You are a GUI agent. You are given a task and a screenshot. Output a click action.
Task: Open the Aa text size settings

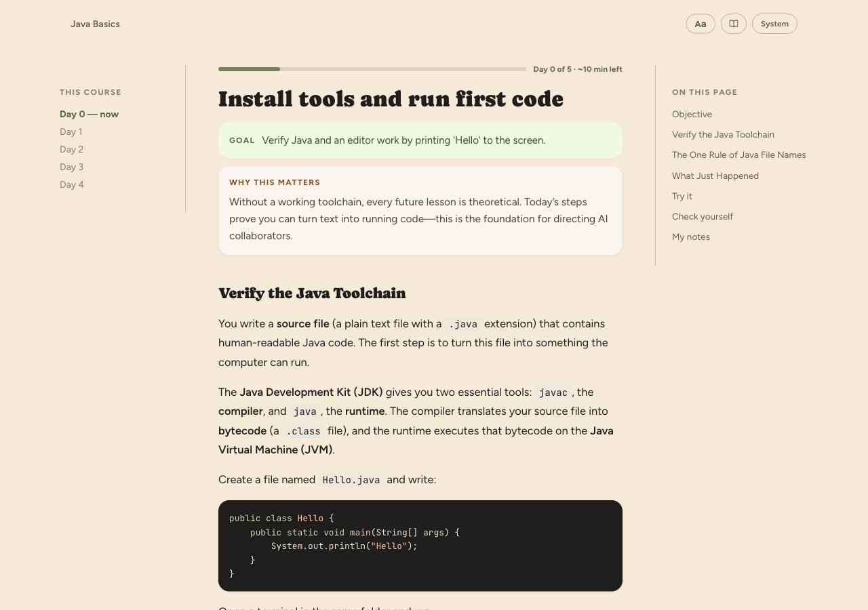701,24
